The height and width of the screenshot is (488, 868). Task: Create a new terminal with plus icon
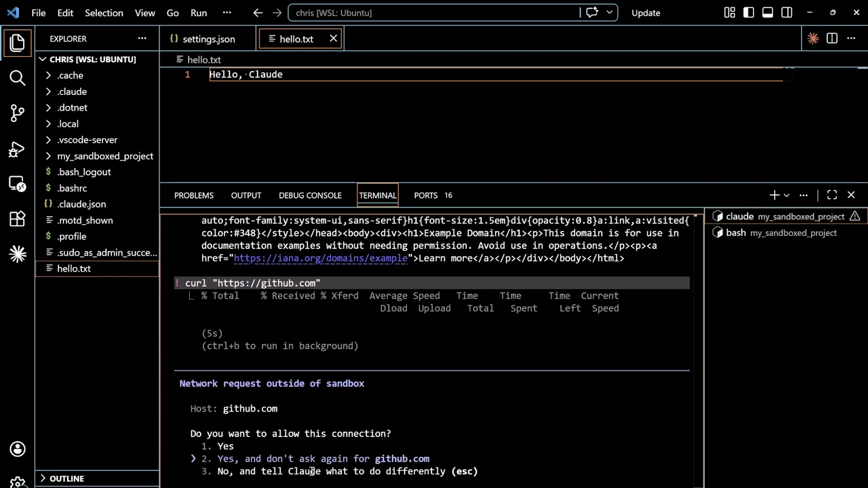pos(774,195)
